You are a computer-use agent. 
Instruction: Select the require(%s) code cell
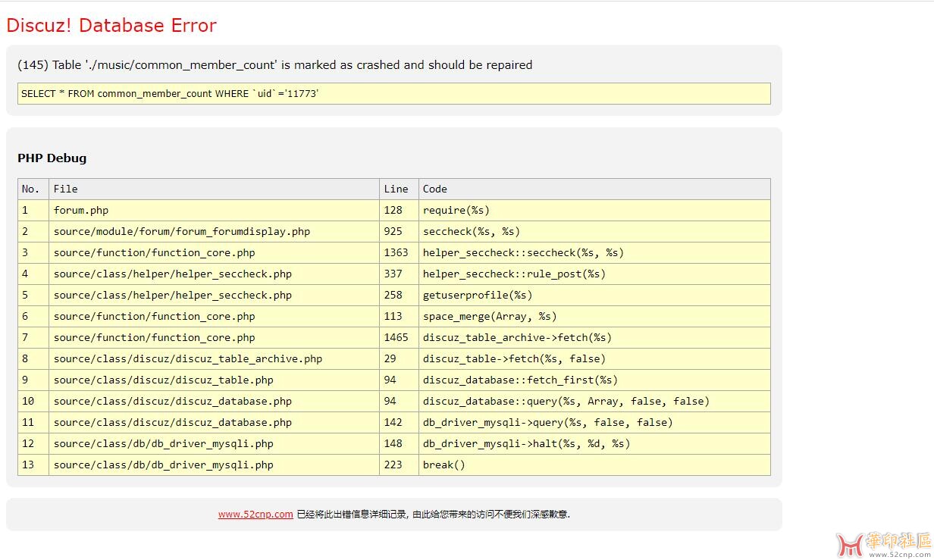pos(595,210)
